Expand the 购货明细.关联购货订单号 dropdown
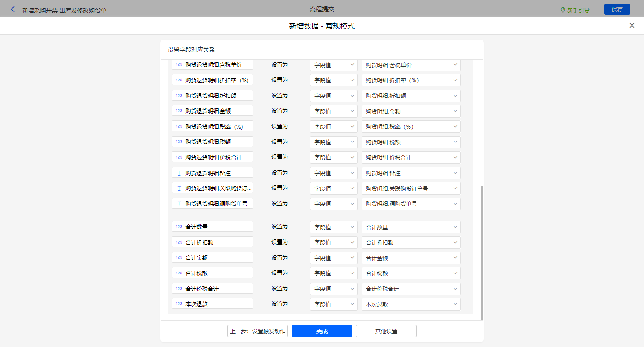 click(411, 188)
